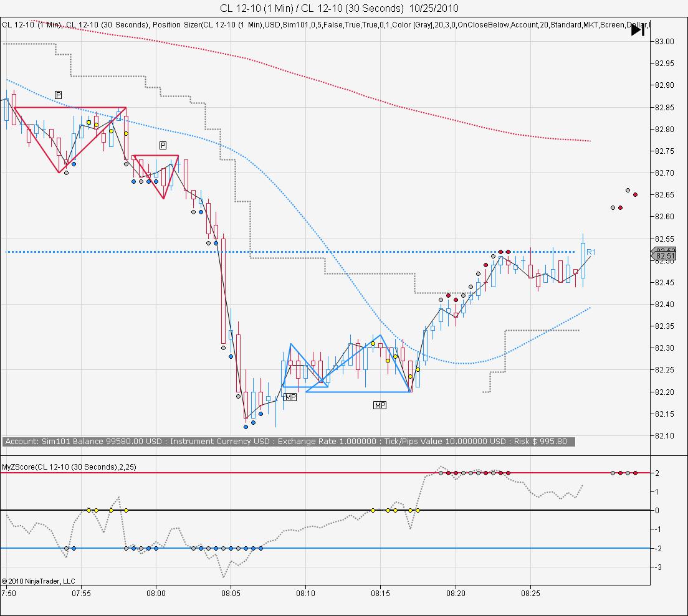Viewport: 688px width, 616px height.
Task: Select the blue -2 ZScore threshold line
Action: (325, 549)
